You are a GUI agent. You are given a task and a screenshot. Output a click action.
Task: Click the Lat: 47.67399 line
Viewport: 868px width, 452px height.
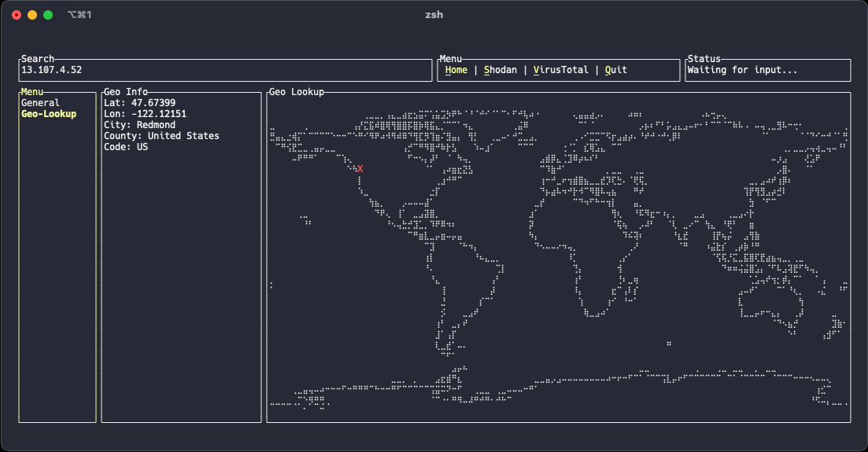139,103
